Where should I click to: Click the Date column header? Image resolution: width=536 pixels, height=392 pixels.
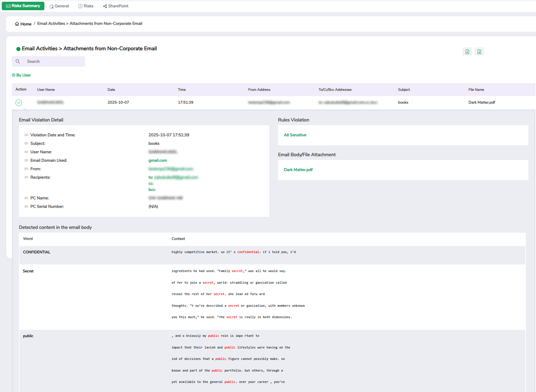pyautogui.click(x=111, y=90)
